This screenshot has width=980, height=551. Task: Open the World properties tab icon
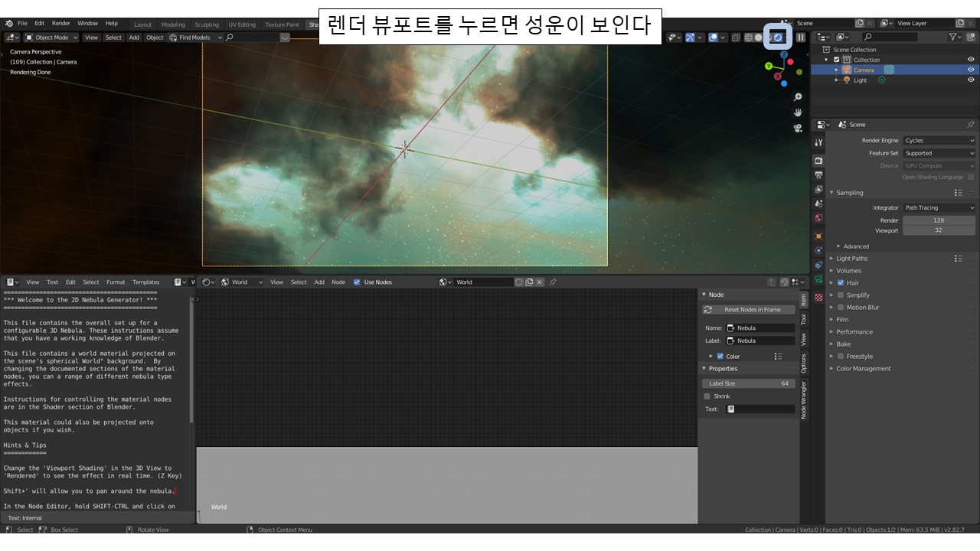[x=818, y=218]
